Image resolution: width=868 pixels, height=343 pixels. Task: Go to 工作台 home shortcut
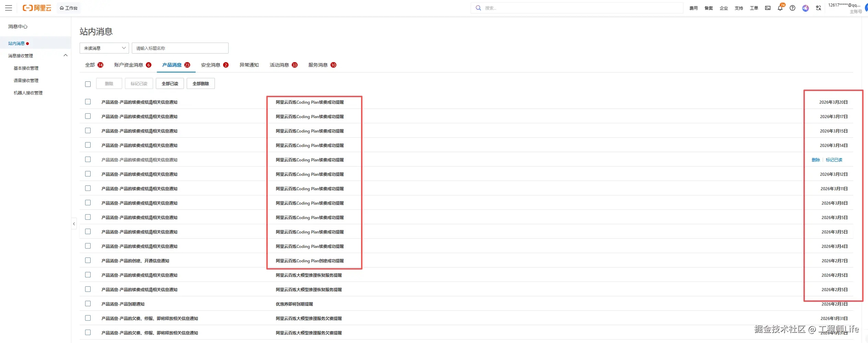(69, 8)
